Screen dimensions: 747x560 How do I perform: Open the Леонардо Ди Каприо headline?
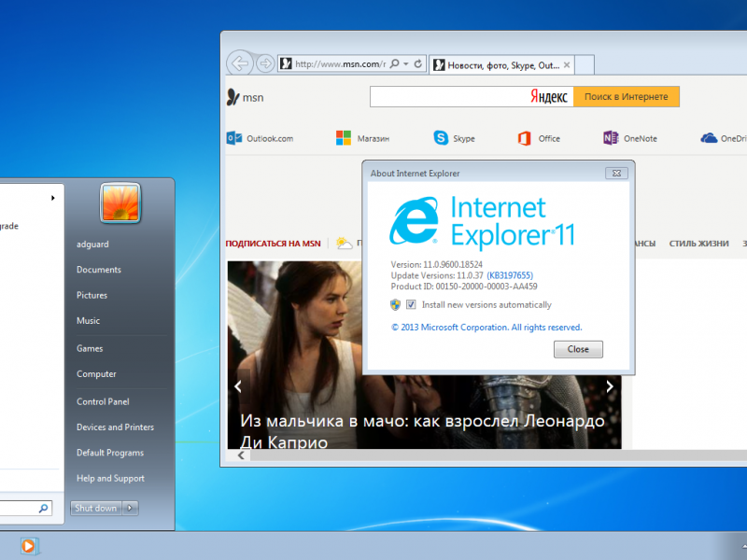click(422, 431)
